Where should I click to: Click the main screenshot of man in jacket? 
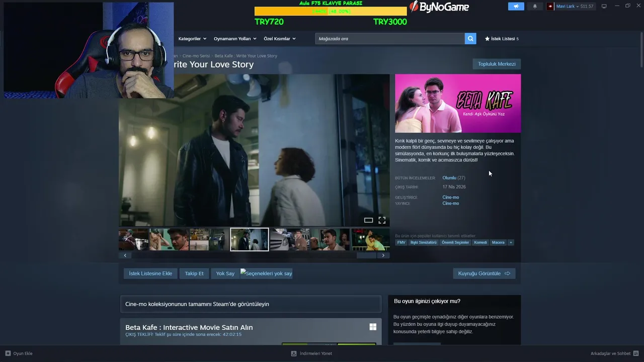click(254, 150)
